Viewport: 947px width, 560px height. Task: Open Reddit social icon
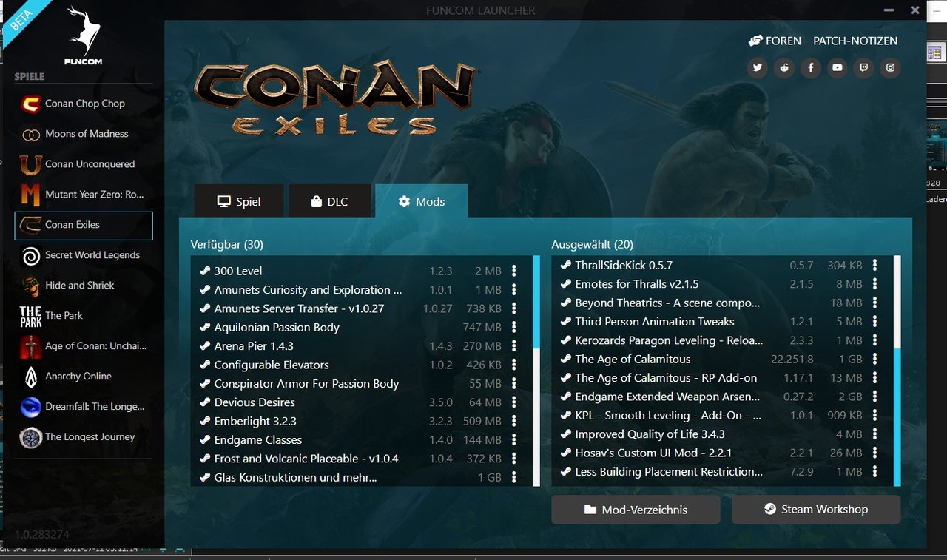click(x=784, y=68)
